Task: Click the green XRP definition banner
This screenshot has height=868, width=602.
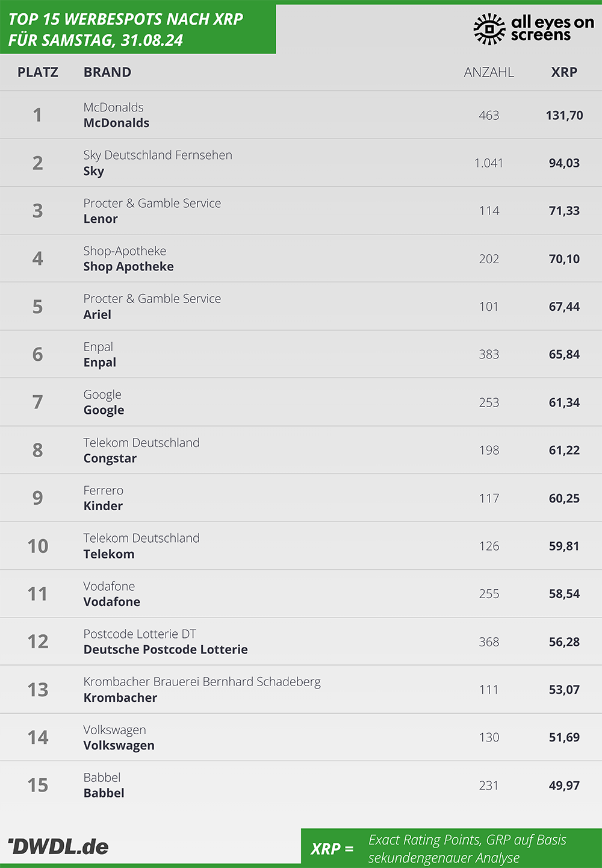Action: (451, 848)
